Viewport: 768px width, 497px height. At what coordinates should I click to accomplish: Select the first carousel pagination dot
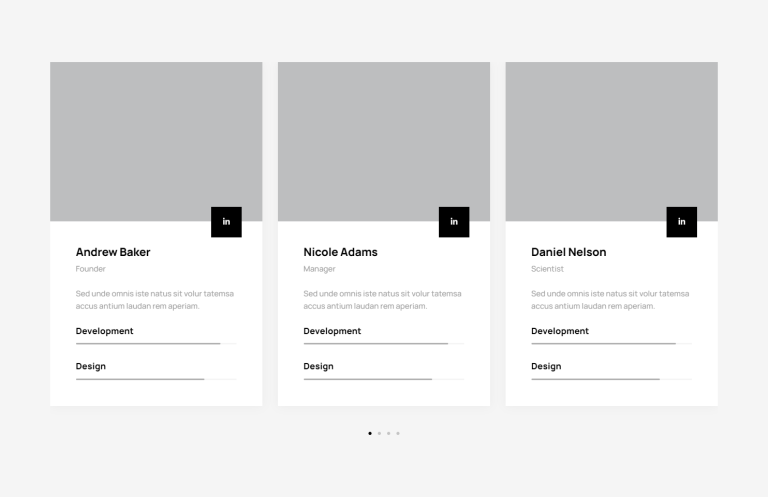click(370, 433)
